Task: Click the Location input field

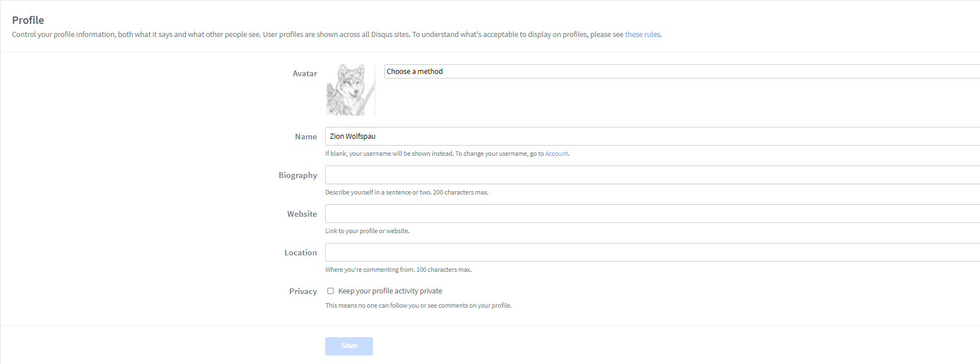Action: point(653,253)
